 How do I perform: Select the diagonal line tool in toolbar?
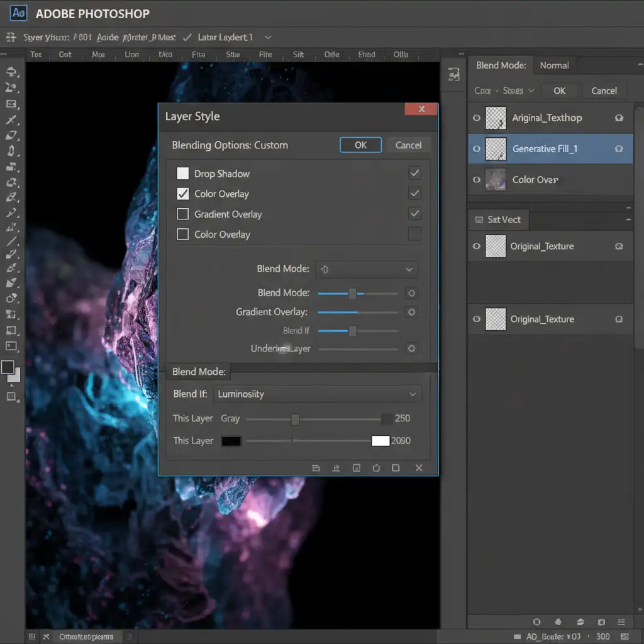point(11,241)
